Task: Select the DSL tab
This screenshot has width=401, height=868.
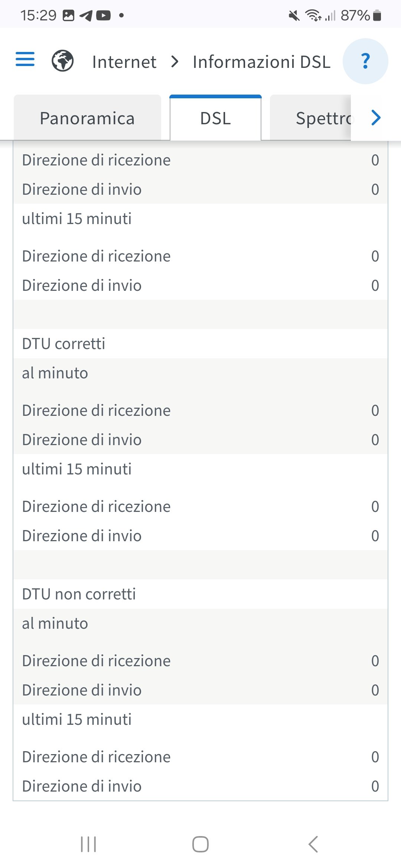Action: (215, 118)
